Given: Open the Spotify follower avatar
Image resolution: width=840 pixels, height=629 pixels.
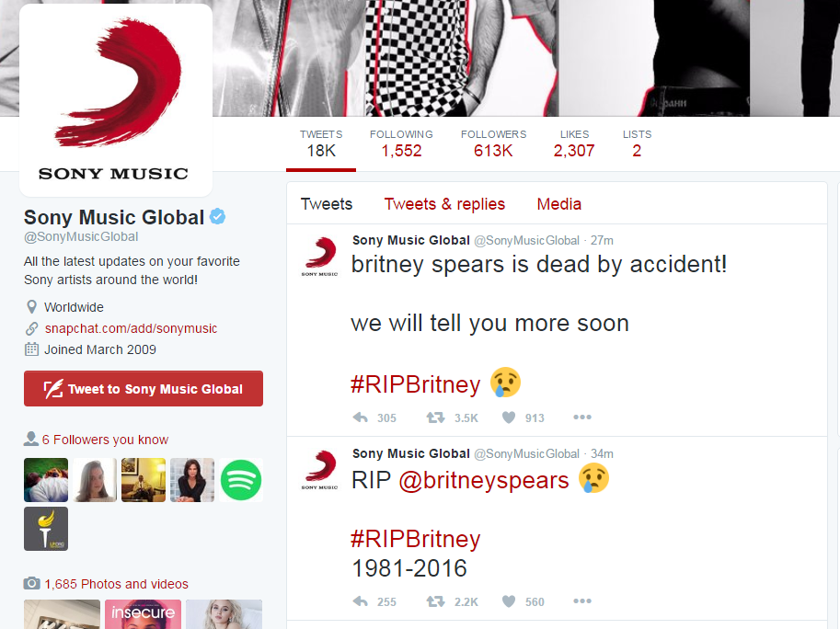Looking at the screenshot, I should (x=241, y=480).
